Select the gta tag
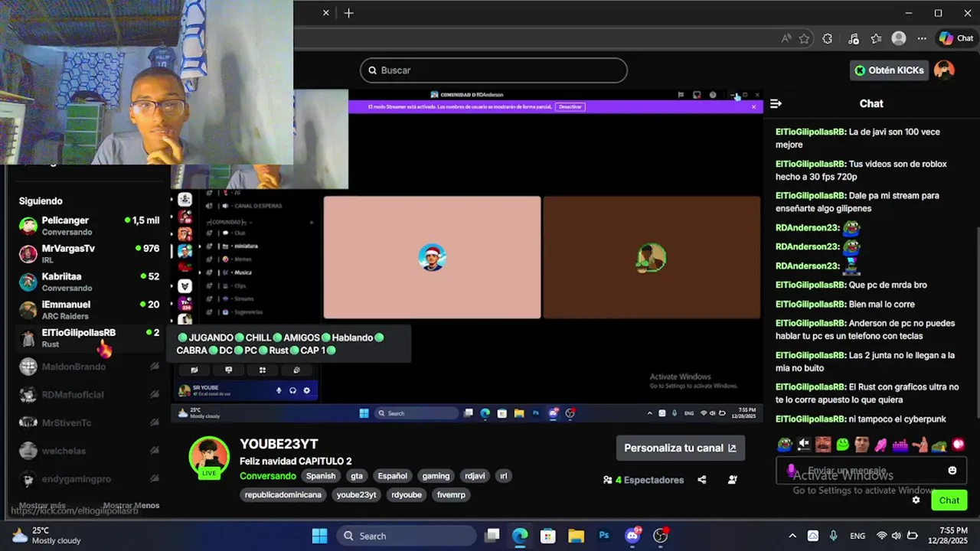This screenshot has width=980, height=551. 357,476
